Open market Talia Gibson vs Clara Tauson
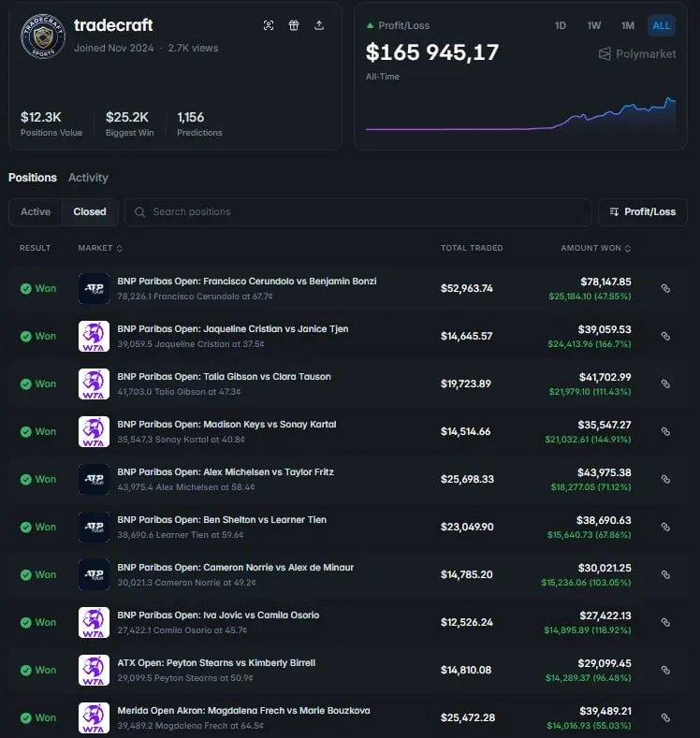Image resolution: width=700 pixels, height=738 pixels. point(224,377)
